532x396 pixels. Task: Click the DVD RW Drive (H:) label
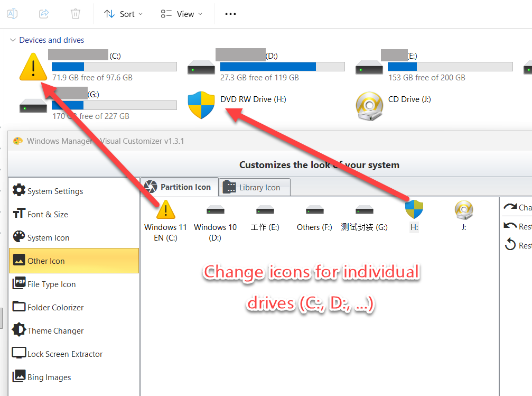coord(253,99)
